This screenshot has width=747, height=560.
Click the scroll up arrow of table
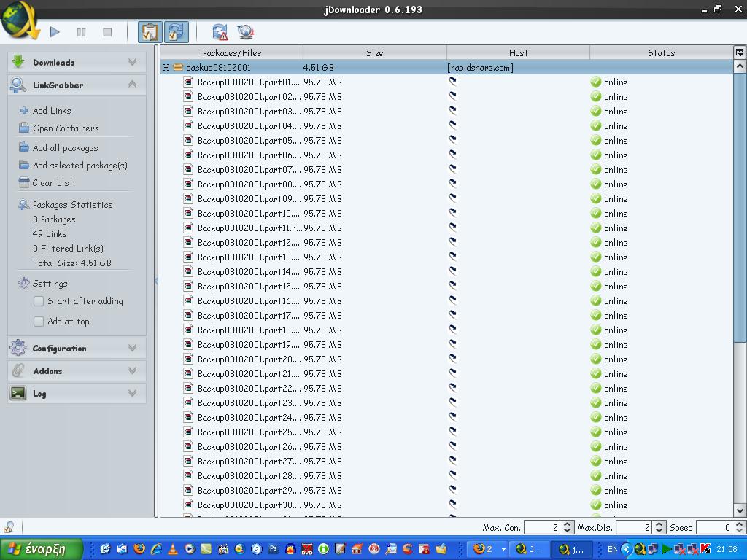pyautogui.click(x=740, y=66)
